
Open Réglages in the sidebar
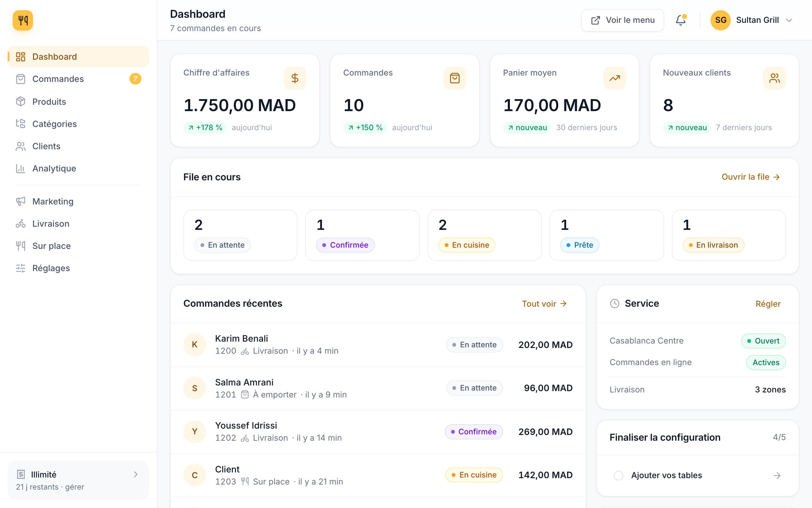pos(78,268)
